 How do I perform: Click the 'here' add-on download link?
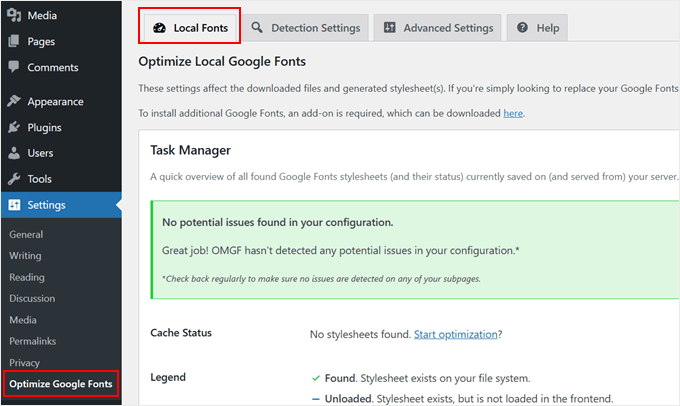tap(513, 113)
